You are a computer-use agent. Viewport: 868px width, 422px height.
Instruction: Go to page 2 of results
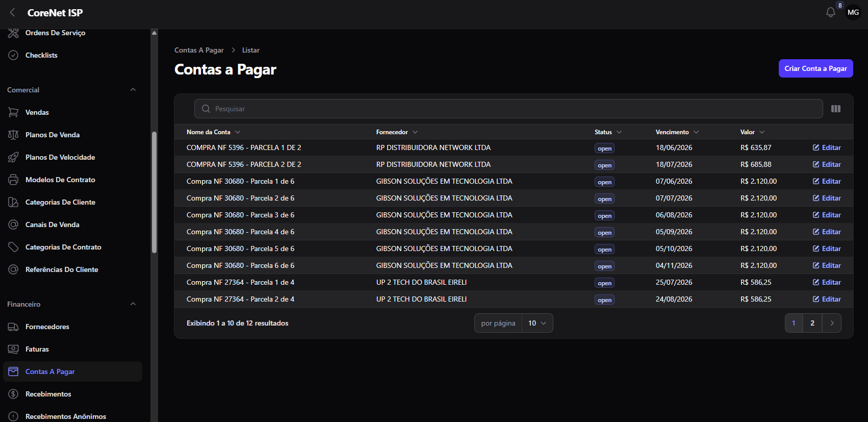pyautogui.click(x=812, y=323)
